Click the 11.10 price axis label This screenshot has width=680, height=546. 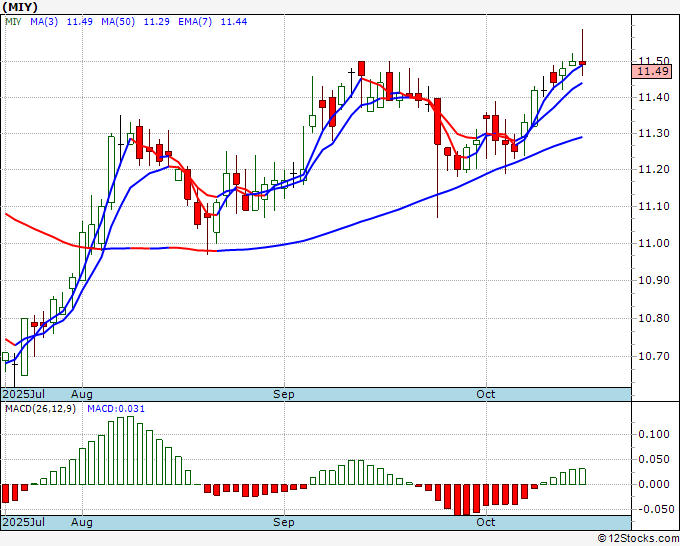tap(654, 206)
